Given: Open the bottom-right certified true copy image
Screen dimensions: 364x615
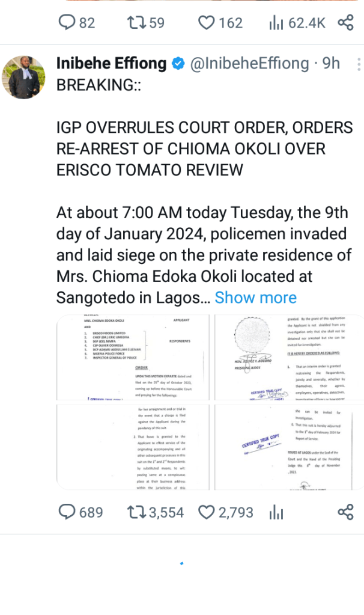Looking at the screenshot, I should pyautogui.click(x=288, y=446).
